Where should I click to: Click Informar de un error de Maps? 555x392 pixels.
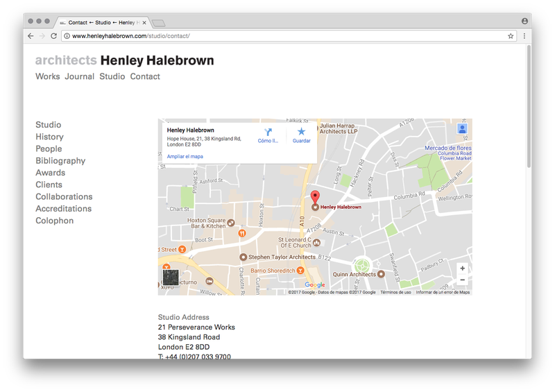[443, 293]
